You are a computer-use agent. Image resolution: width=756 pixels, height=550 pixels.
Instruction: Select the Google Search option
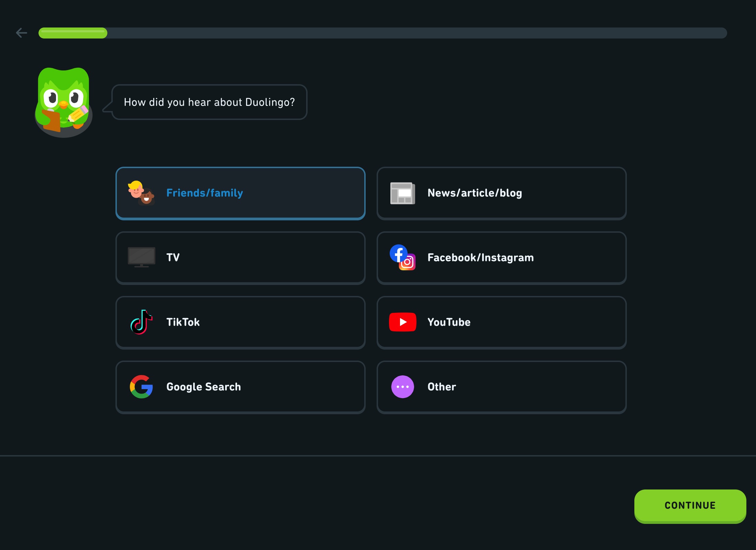click(x=241, y=387)
